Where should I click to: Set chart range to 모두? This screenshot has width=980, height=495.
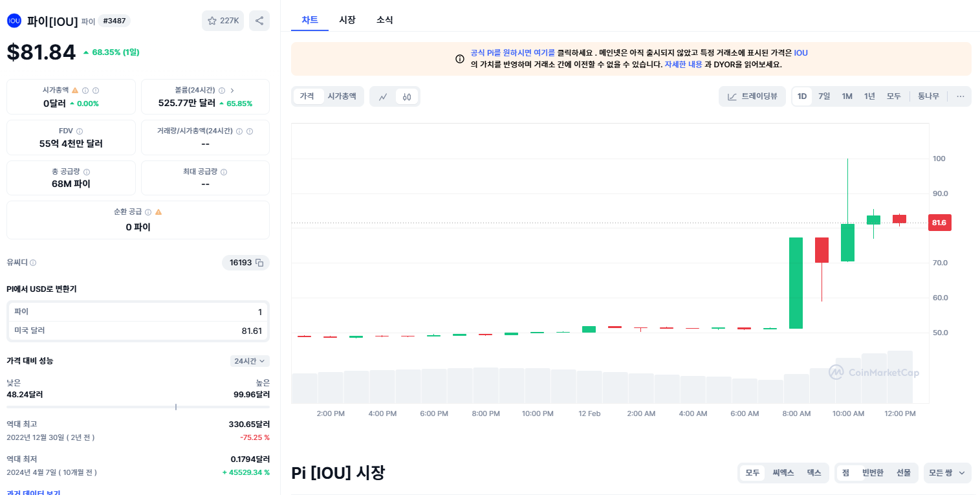click(x=893, y=96)
